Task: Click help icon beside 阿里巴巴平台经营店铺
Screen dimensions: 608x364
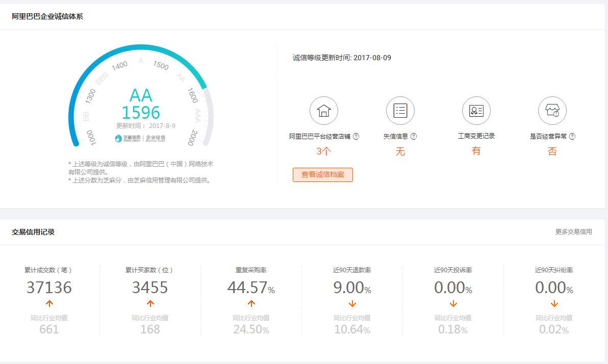Action: pos(356,137)
